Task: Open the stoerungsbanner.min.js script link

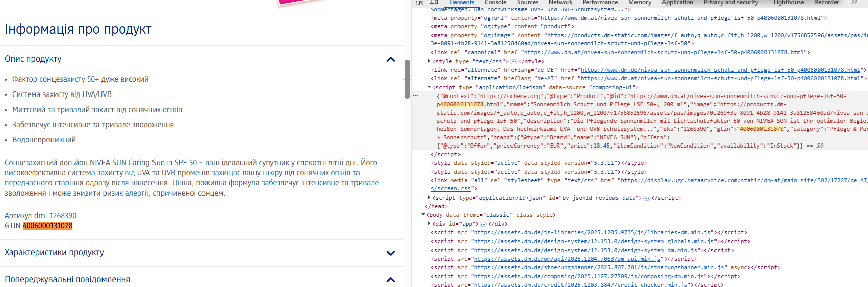Action: tap(599, 268)
